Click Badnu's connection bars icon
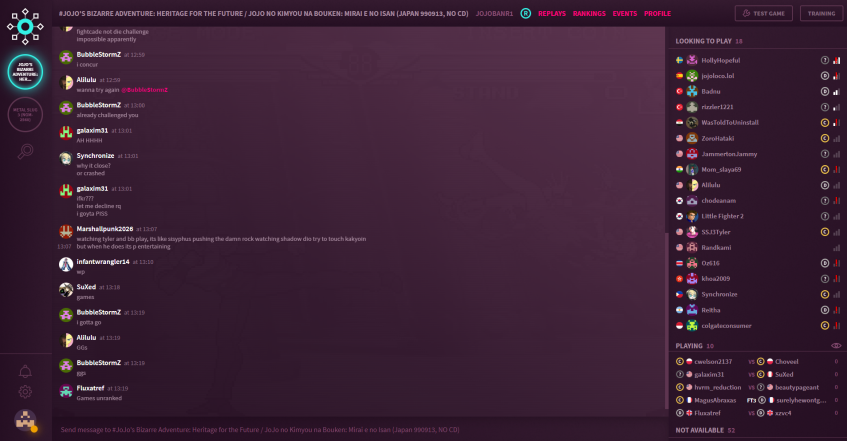This screenshot has height=441, width=847. point(836,91)
